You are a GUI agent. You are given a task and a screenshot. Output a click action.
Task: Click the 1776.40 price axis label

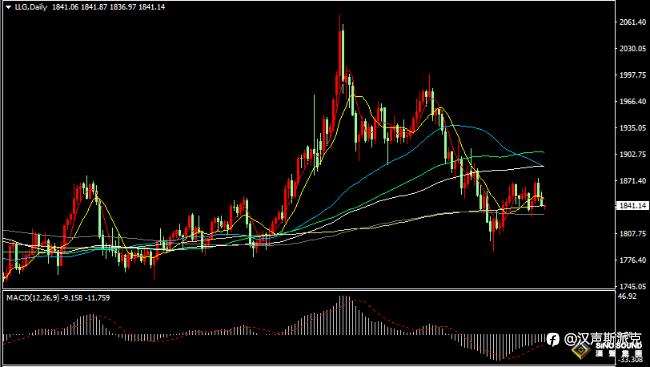(634, 260)
